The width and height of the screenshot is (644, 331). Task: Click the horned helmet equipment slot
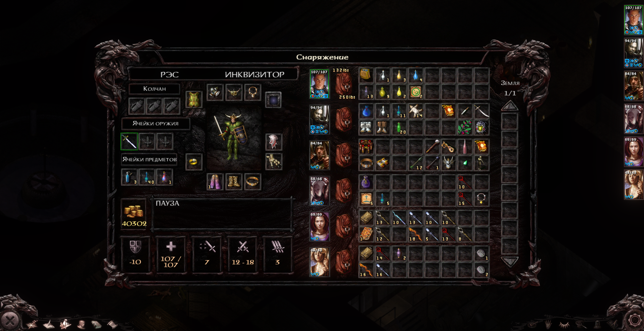(x=234, y=92)
